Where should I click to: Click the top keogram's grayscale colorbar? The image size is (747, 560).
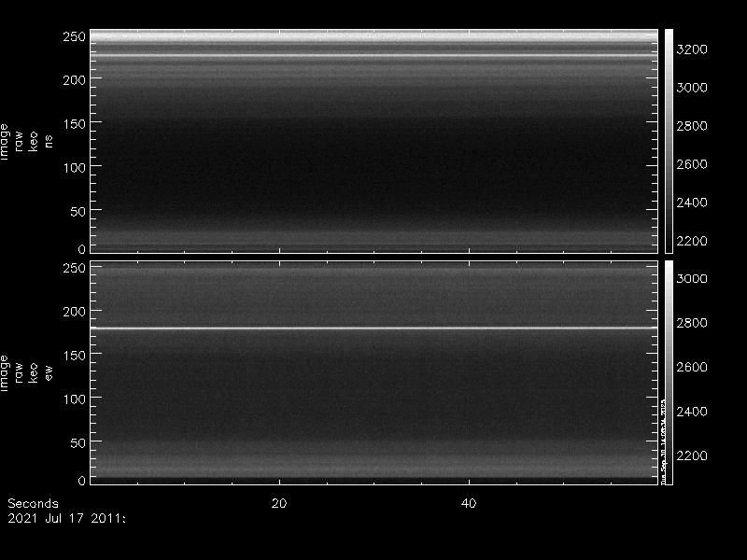coord(669,140)
